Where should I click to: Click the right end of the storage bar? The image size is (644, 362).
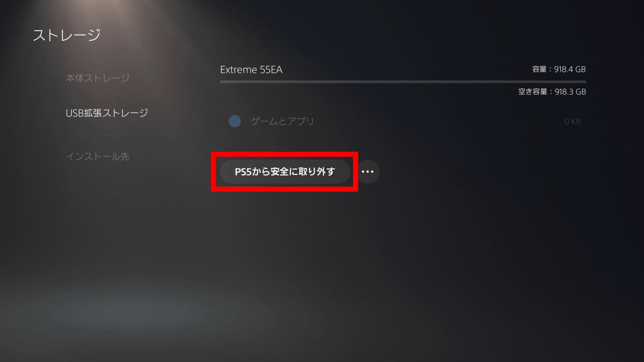point(583,82)
